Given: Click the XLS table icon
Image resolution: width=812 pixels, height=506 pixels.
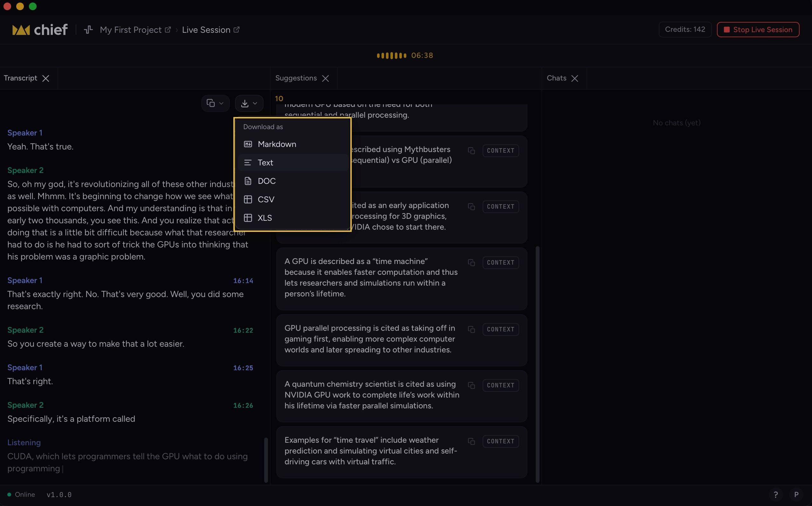Looking at the screenshot, I should [248, 218].
